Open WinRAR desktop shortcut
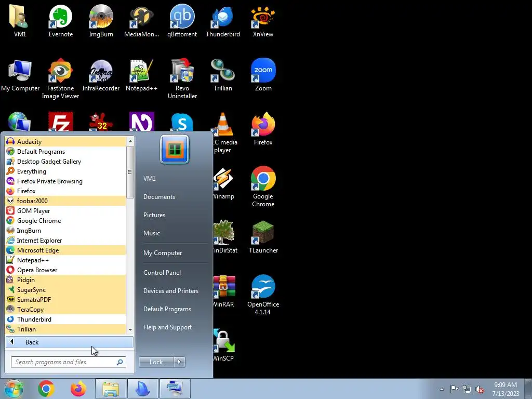 click(x=223, y=291)
